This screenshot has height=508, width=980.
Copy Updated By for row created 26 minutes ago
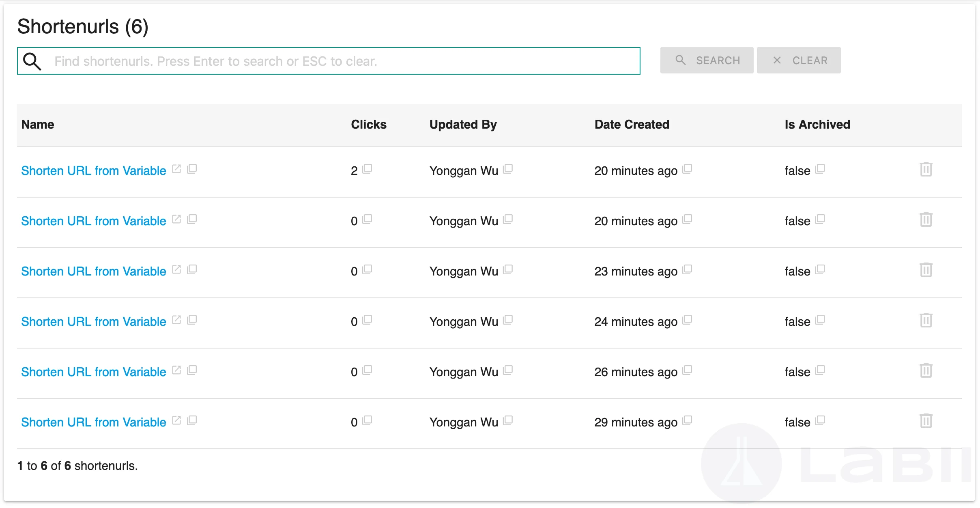[x=508, y=370]
